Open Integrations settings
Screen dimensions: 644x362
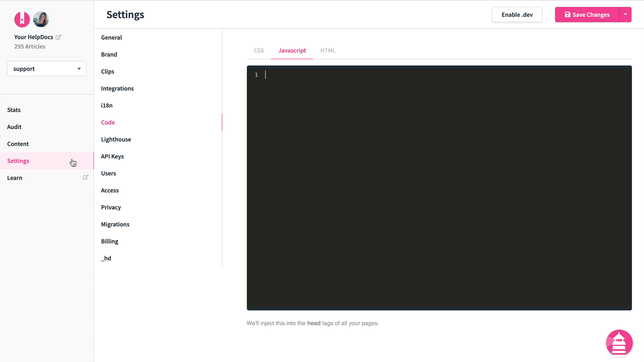(158, 88)
